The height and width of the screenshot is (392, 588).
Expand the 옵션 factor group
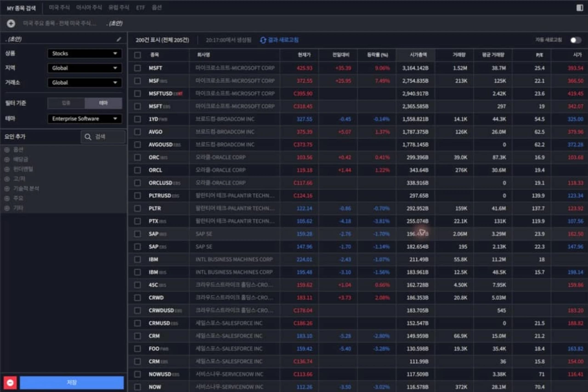coord(7,150)
